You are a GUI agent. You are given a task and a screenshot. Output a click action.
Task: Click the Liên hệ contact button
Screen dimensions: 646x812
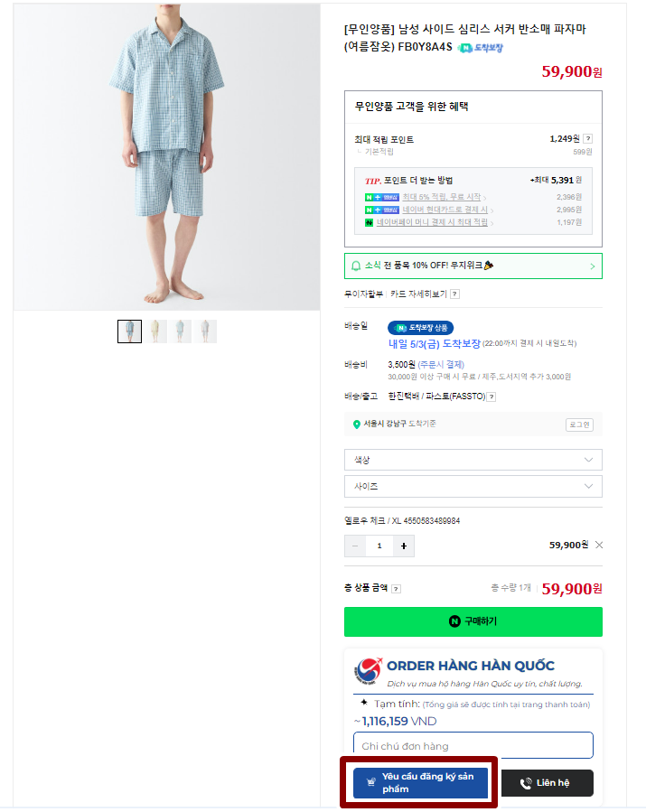(548, 783)
